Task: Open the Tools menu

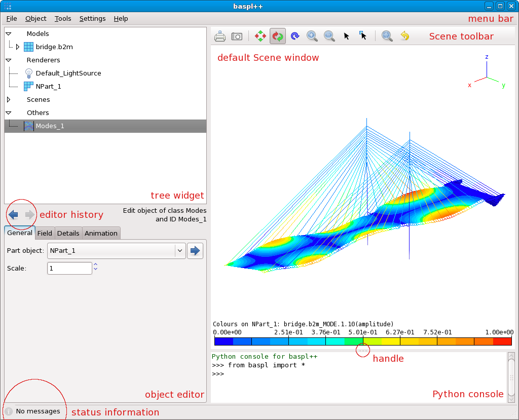Action: click(63, 19)
